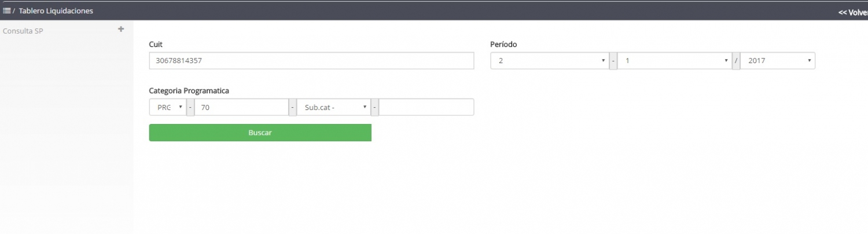Open the first Período dropdown showing 2
The width and height of the screenshot is (868, 234).
click(x=550, y=61)
